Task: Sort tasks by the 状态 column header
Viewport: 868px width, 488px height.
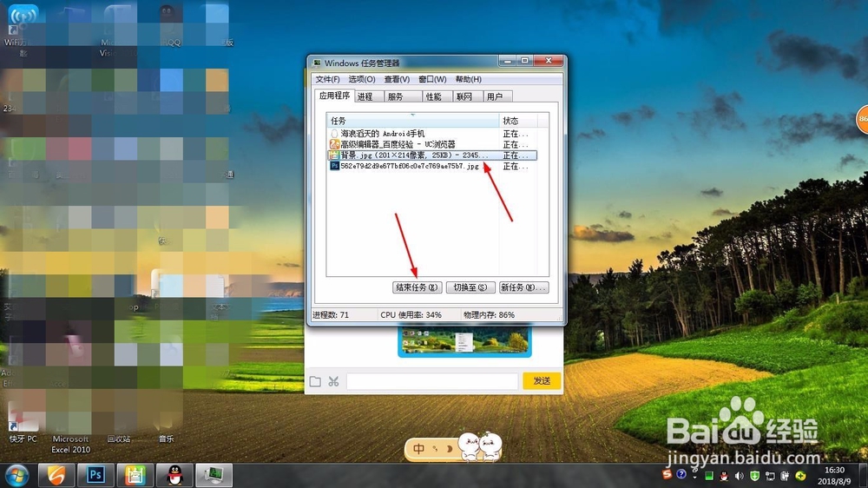Action: [x=518, y=121]
